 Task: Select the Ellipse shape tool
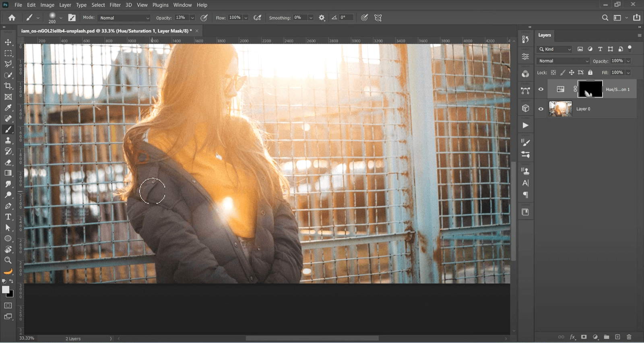[x=8, y=238]
